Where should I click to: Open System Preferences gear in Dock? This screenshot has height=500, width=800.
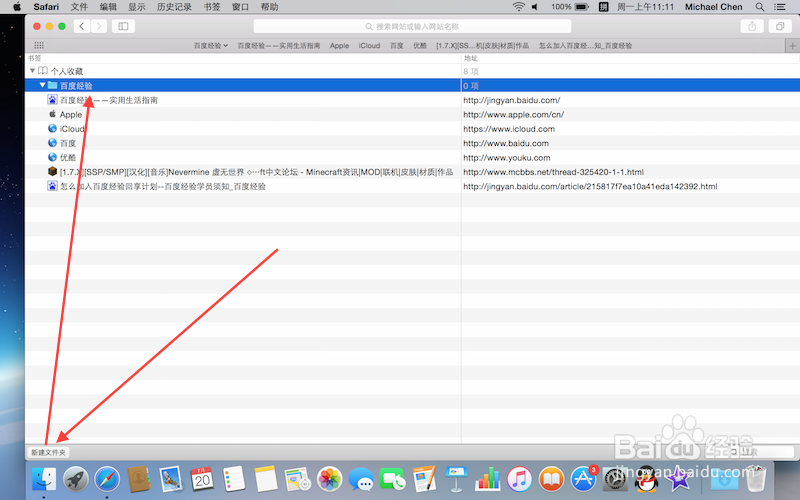pos(615,480)
